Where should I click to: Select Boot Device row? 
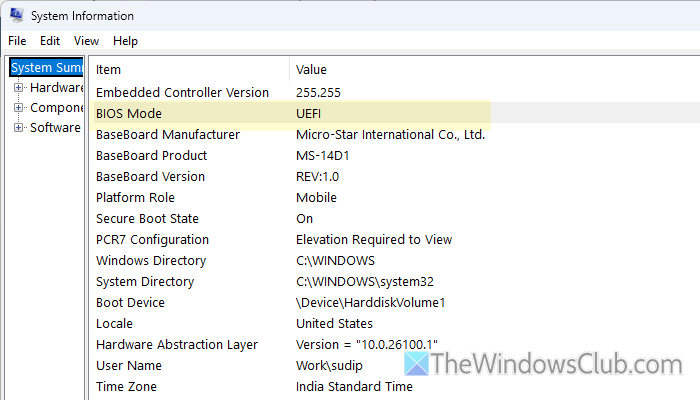pyautogui.click(x=395, y=302)
